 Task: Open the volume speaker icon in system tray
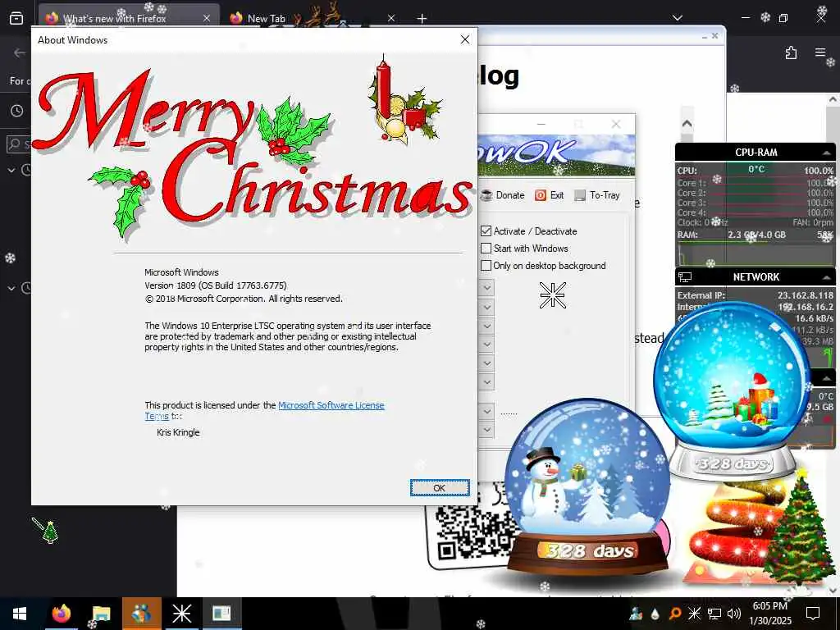734,614
